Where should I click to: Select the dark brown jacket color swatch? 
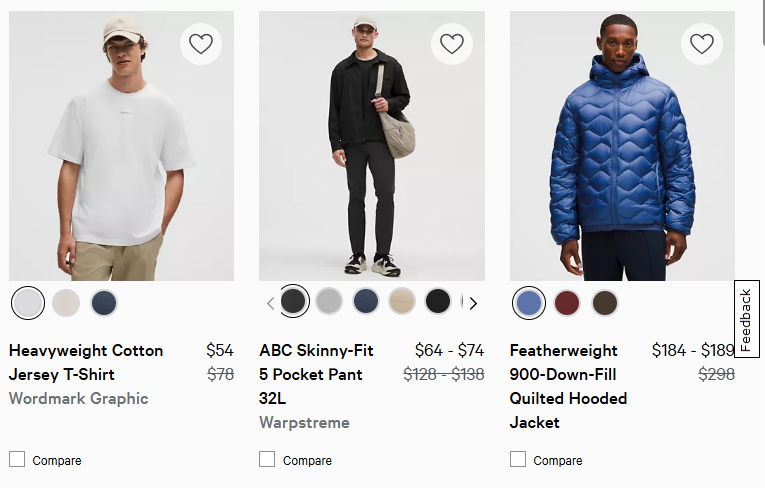pos(605,302)
